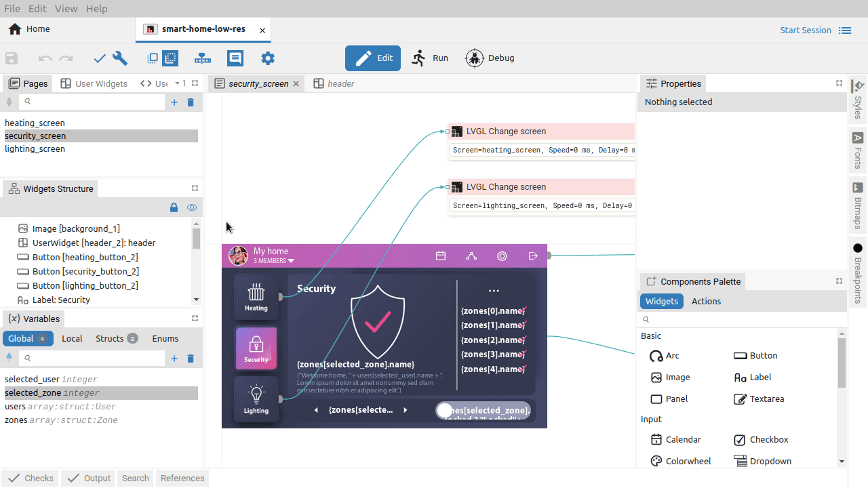
Task: Open the Actions palette tab
Action: click(x=706, y=302)
